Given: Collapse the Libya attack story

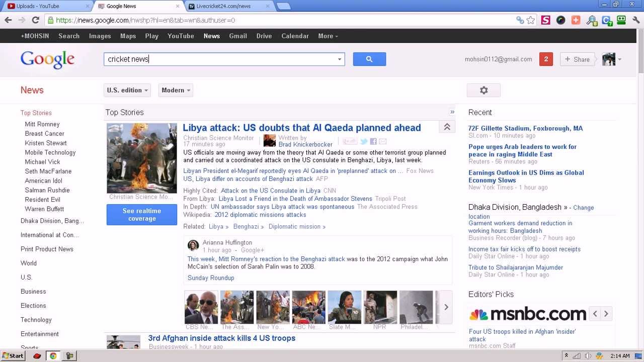Looking at the screenshot, I should tap(447, 127).
